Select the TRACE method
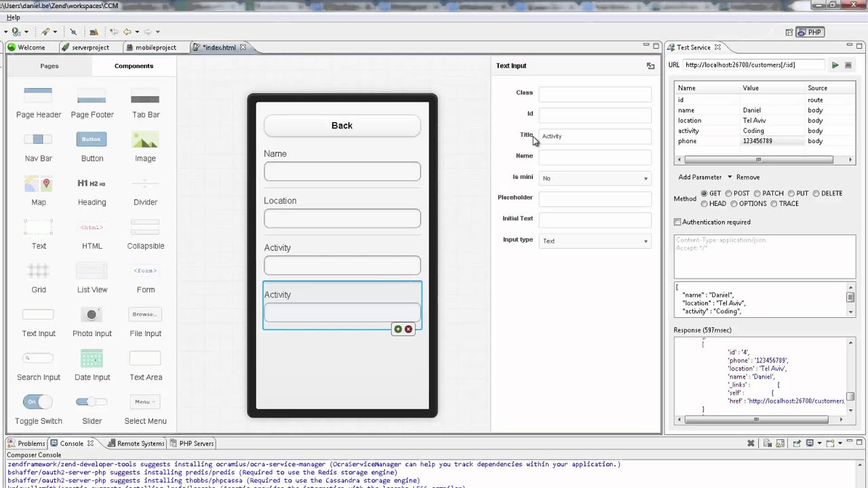 (785, 203)
